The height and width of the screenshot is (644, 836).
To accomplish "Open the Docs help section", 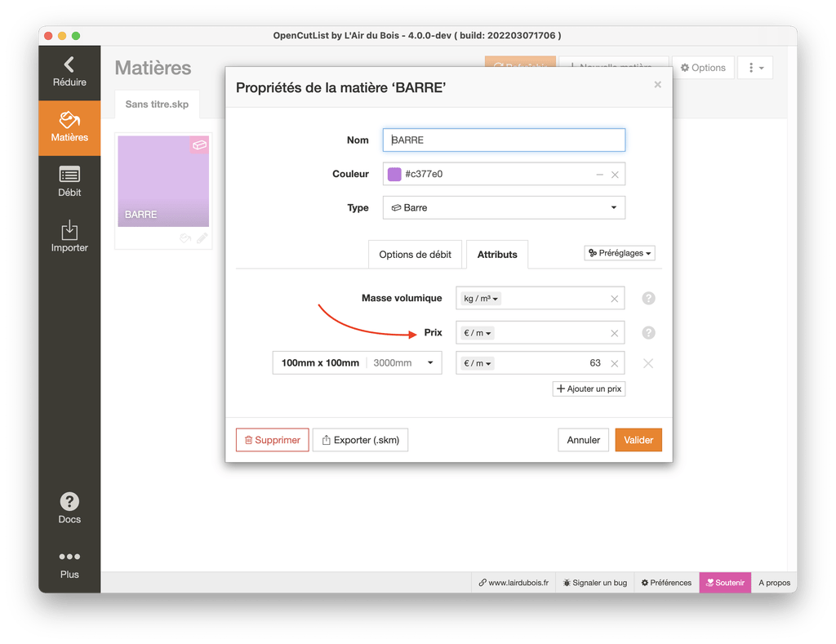I will coord(69,509).
